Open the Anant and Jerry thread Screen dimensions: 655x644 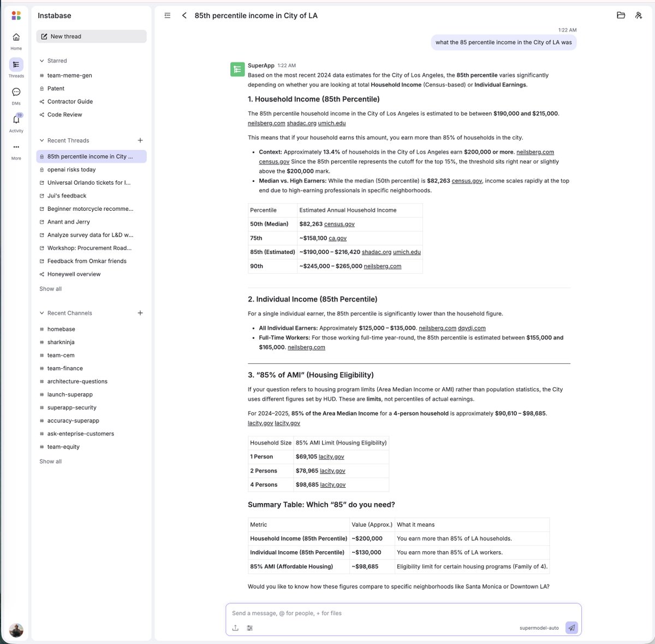92,222
